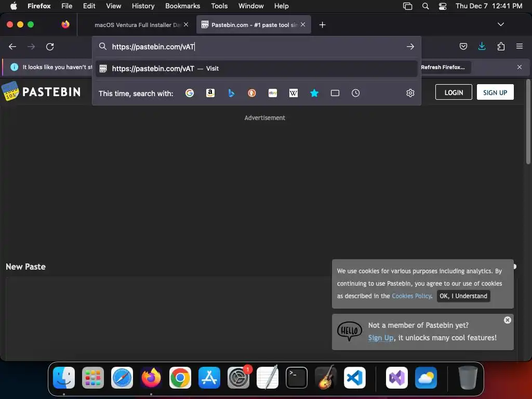Close the Pastebin.com tab
This screenshot has width=532, height=399.
point(303,24)
